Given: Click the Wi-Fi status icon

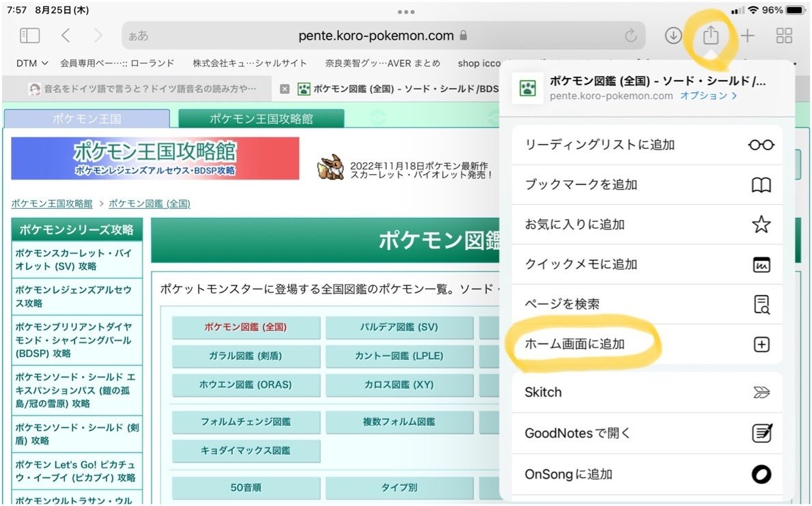Looking at the screenshot, I should tap(753, 10).
